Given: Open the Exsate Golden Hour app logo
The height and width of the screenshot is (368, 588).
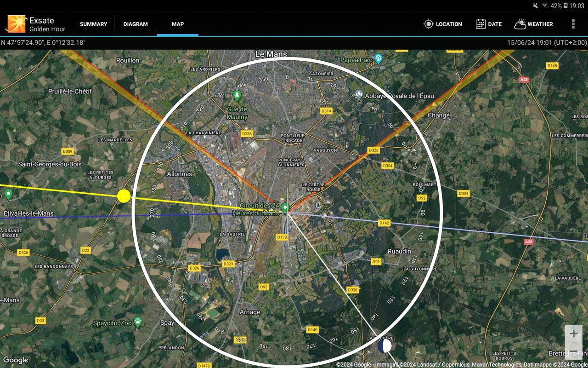Looking at the screenshot, I should coord(16,24).
